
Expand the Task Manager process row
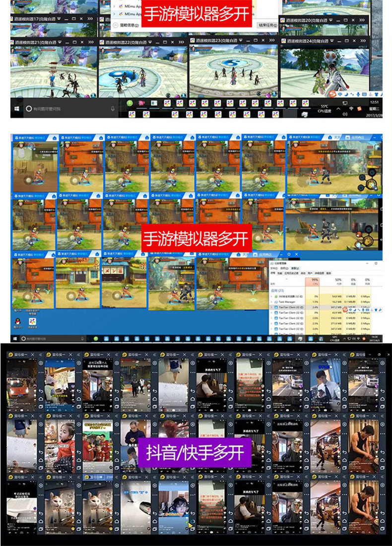tap(272, 302)
